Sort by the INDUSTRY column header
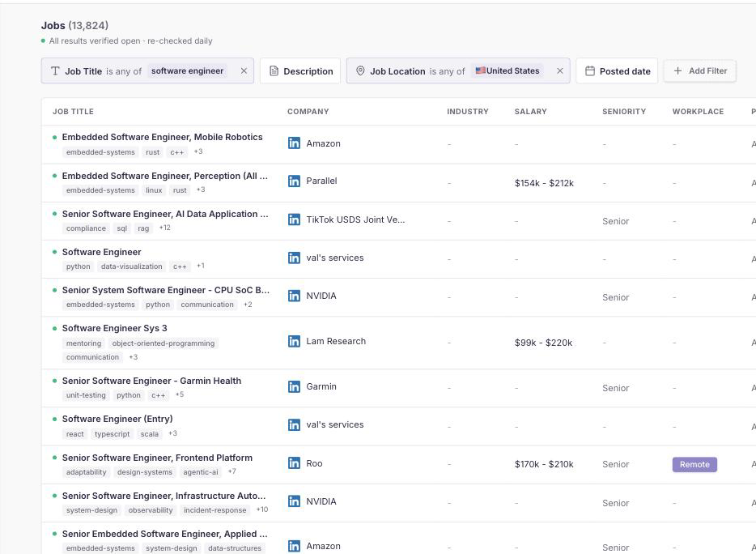 468,112
